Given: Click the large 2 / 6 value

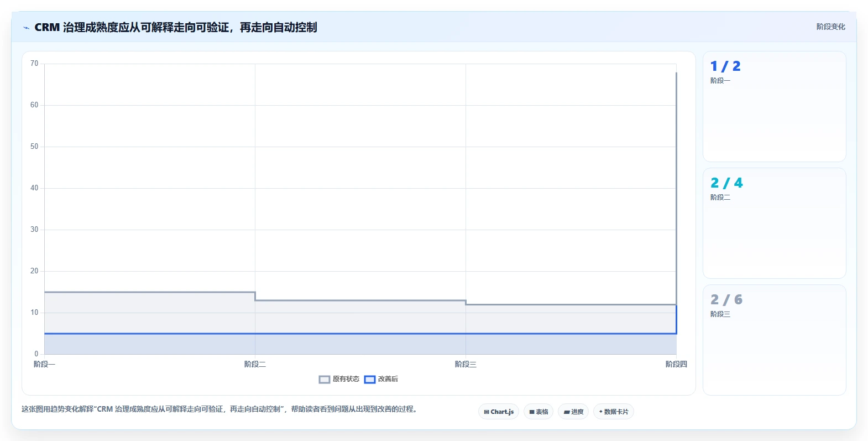Looking at the screenshot, I should click(x=726, y=300).
